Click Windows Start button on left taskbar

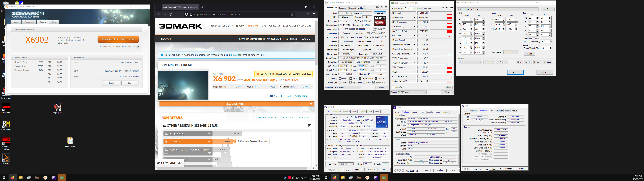coord(4,177)
